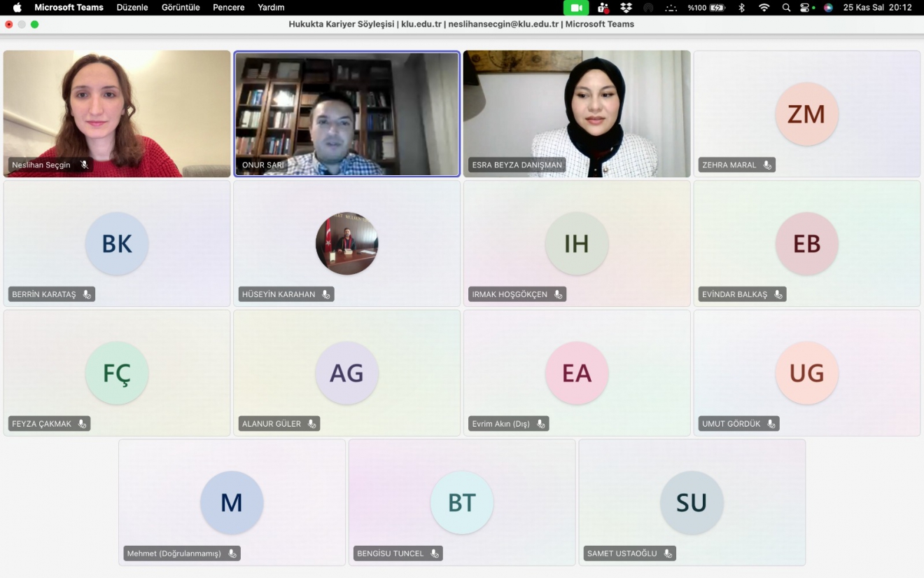Open the date and time menu bar item

coord(877,8)
